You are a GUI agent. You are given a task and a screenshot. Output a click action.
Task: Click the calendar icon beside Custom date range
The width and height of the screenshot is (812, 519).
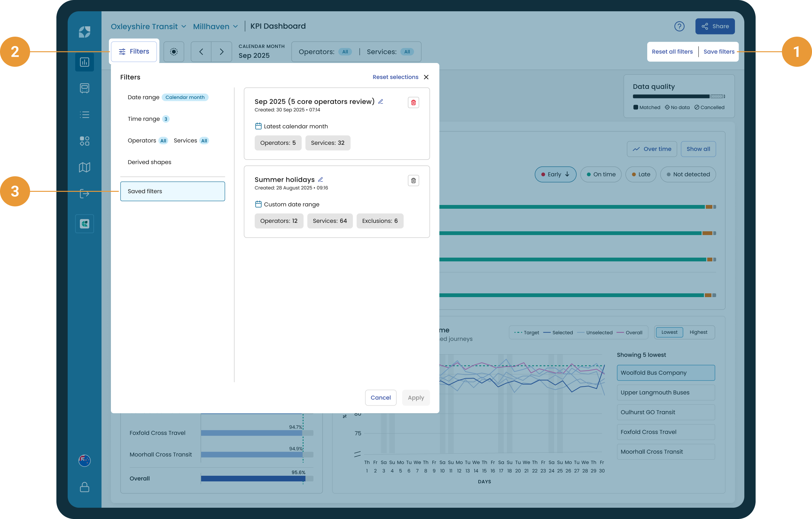pos(258,204)
